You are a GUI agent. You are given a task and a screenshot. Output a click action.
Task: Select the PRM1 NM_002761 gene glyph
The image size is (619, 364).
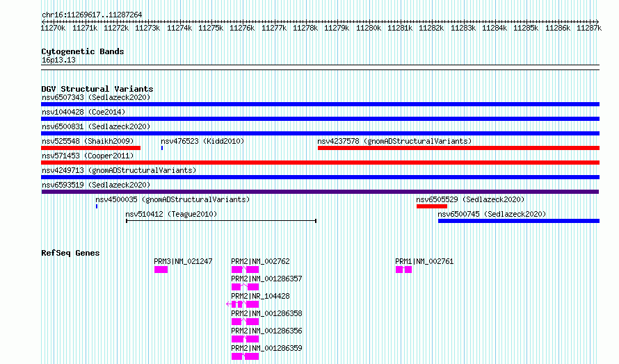pyautogui.click(x=404, y=270)
